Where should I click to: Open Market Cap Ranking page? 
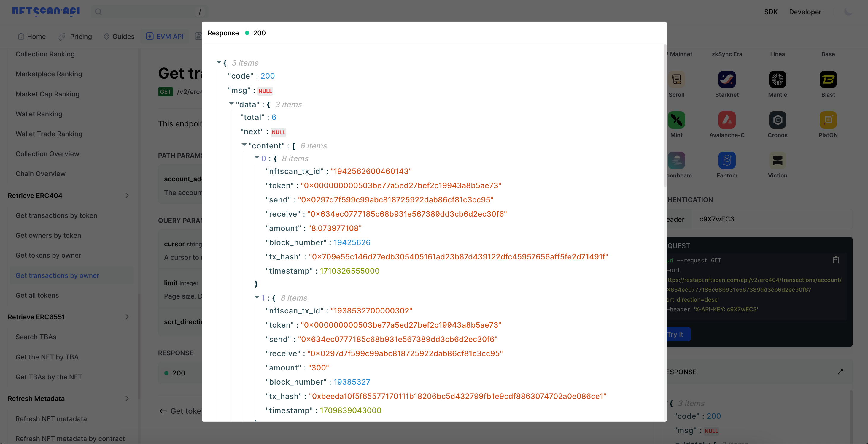47,94
